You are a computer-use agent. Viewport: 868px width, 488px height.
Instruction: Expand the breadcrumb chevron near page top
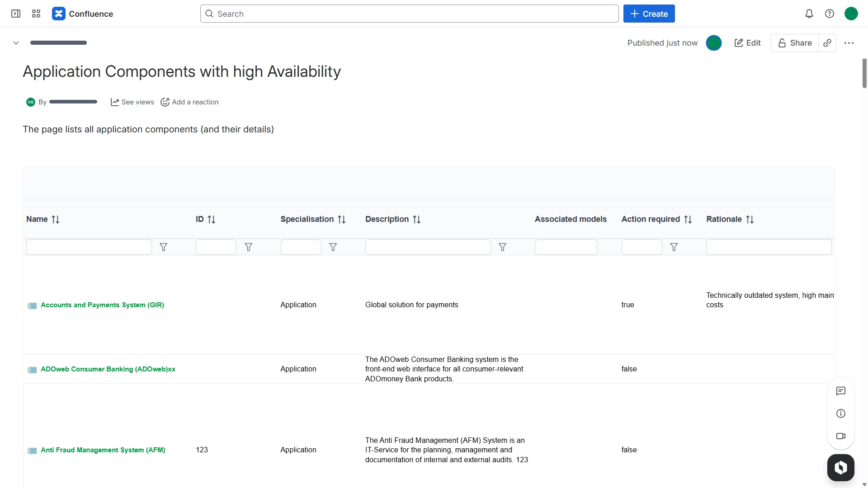click(x=16, y=43)
